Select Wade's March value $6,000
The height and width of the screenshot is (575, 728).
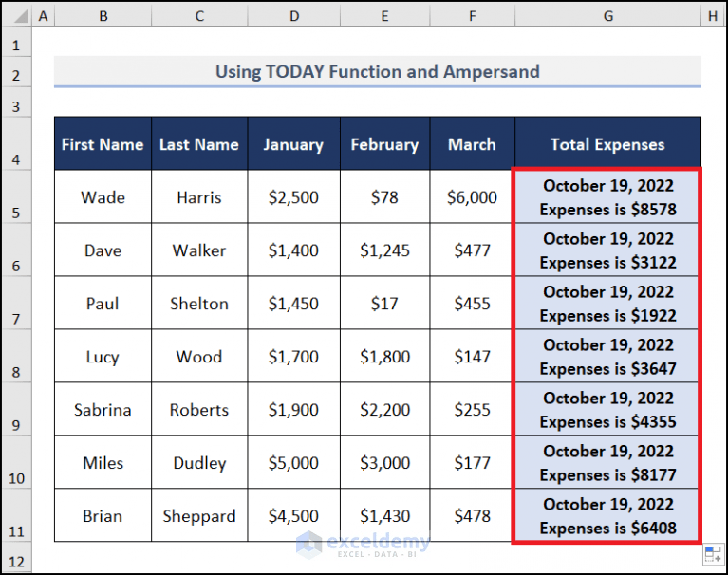pyautogui.click(x=472, y=196)
